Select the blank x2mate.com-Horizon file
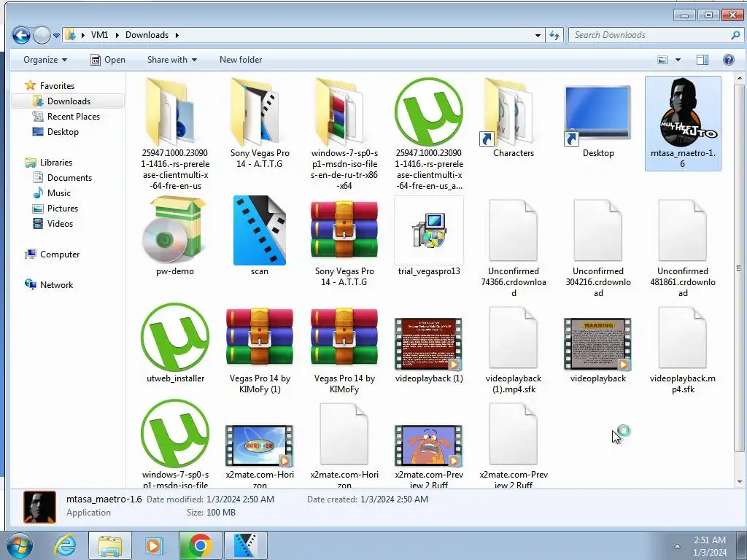Screen dimensions: 747x560 click(x=344, y=434)
